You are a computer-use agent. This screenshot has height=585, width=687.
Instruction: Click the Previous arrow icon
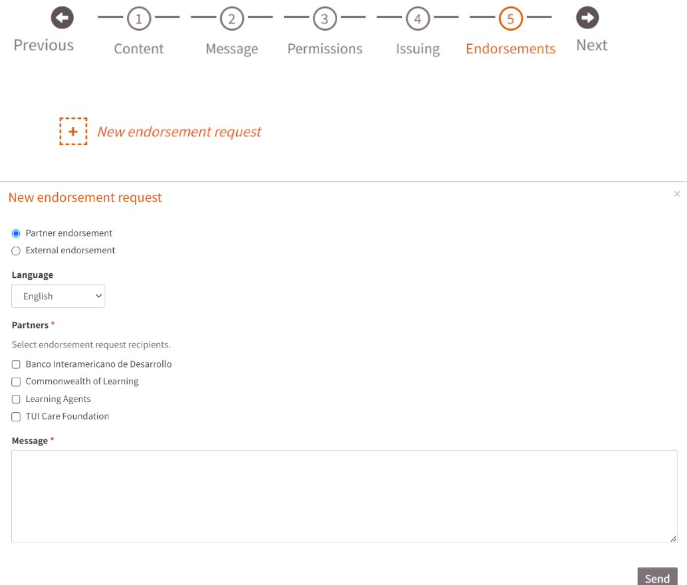[x=62, y=18]
